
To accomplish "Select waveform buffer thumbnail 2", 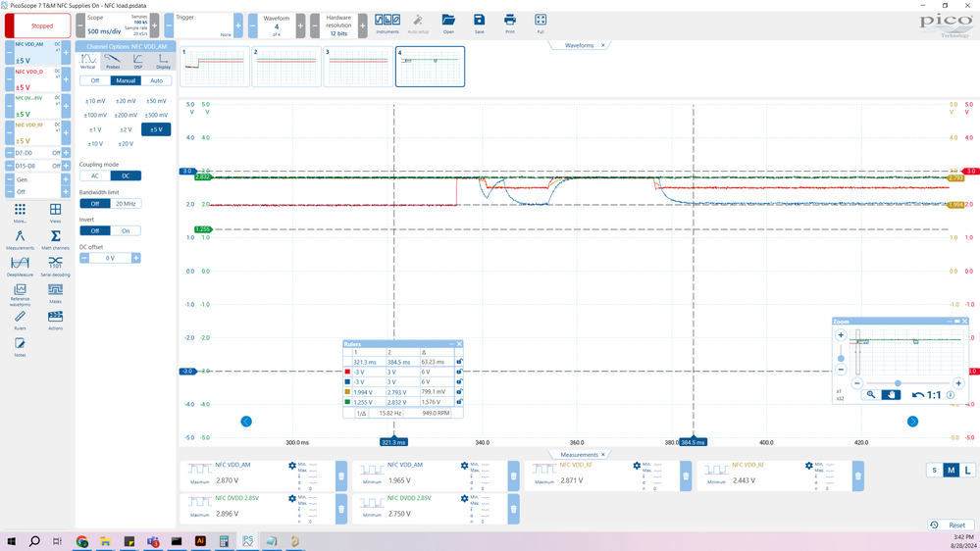I will [x=286, y=67].
